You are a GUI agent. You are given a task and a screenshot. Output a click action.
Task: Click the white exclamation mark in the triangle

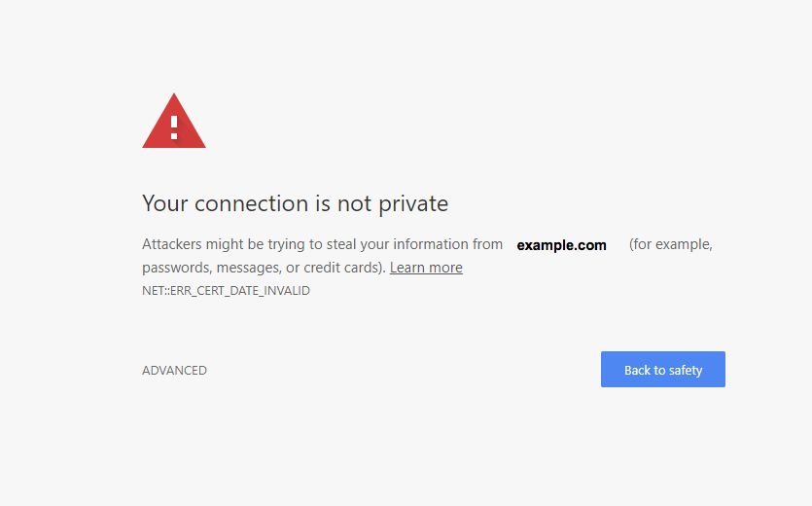click(174, 126)
